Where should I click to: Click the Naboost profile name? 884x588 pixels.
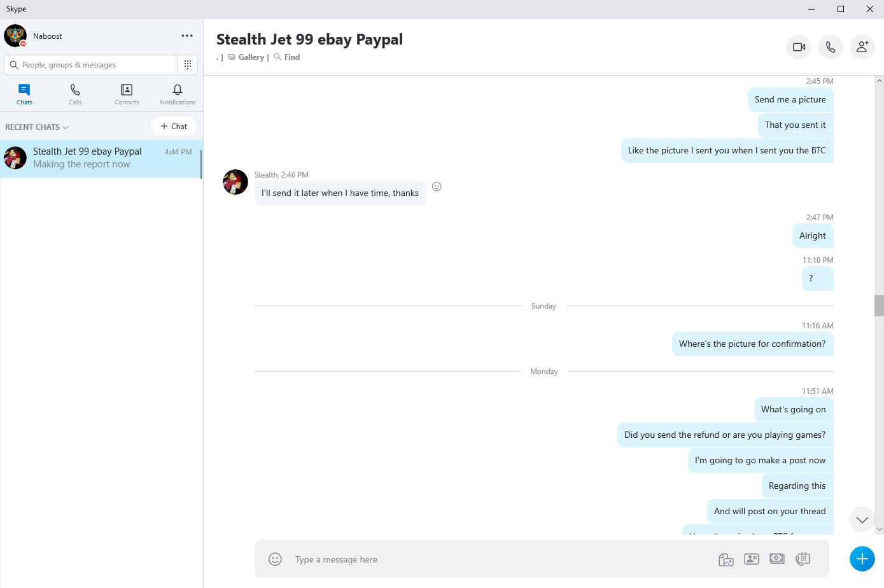click(x=48, y=36)
